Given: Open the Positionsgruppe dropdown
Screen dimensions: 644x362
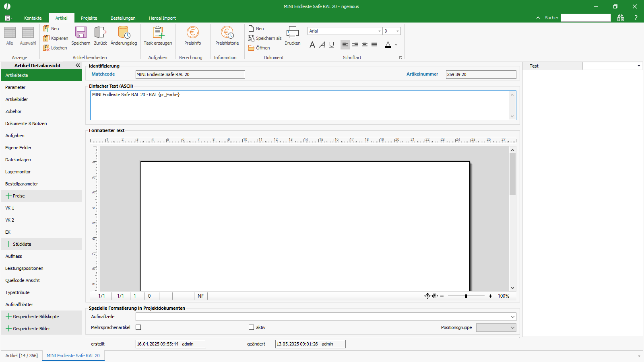Looking at the screenshot, I should (512, 328).
